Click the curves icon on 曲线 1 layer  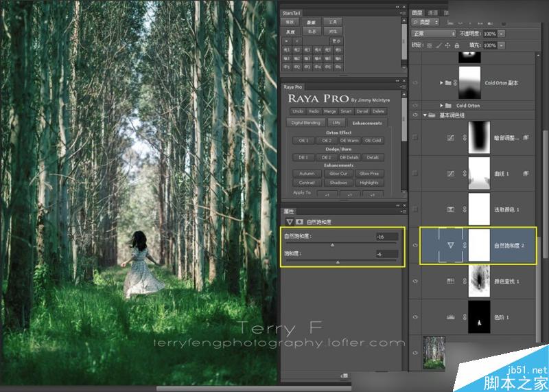pyautogui.click(x=451, y=174)
